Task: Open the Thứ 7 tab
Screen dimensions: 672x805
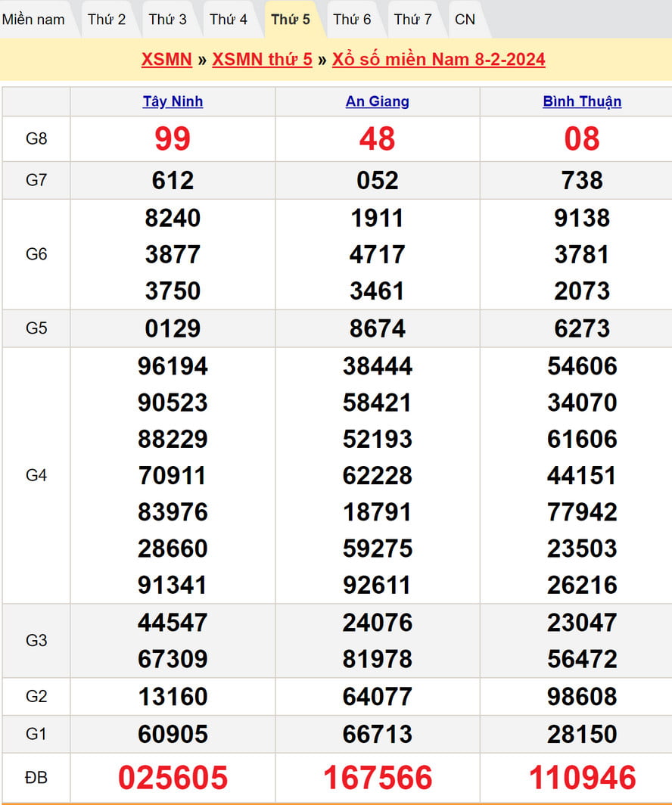Action: pyautogui.click(x=413, y=20)
